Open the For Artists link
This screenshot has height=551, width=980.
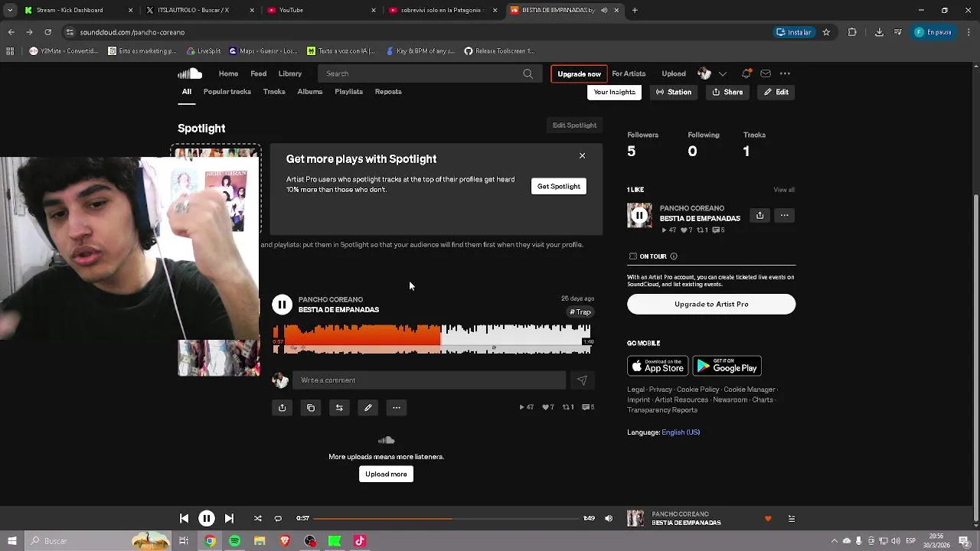point(629,73)
